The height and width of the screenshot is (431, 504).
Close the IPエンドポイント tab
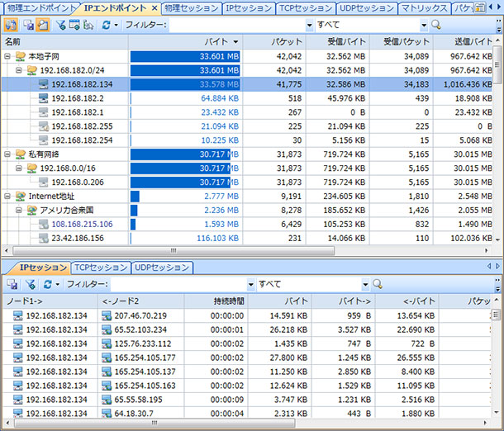[x=153, y=8]
